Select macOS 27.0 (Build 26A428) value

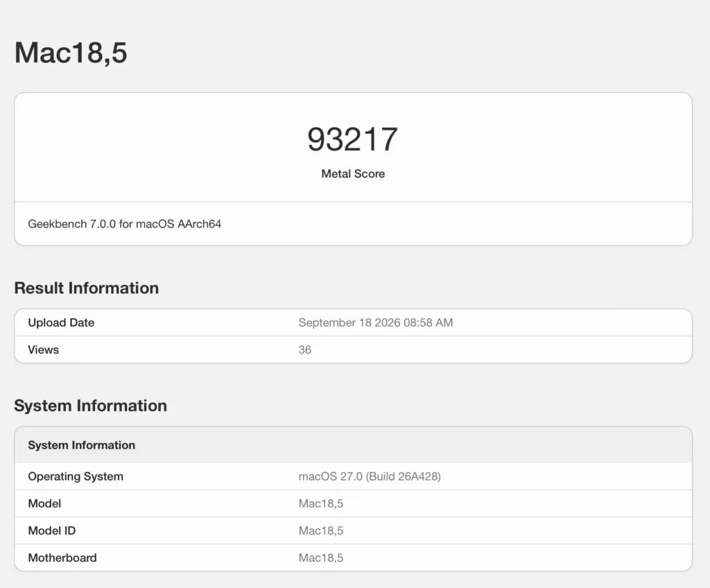click(370, 476)
